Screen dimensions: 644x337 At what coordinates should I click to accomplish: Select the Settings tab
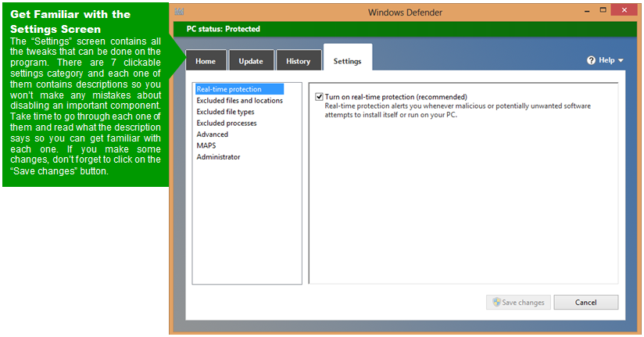tap(348, 58)
